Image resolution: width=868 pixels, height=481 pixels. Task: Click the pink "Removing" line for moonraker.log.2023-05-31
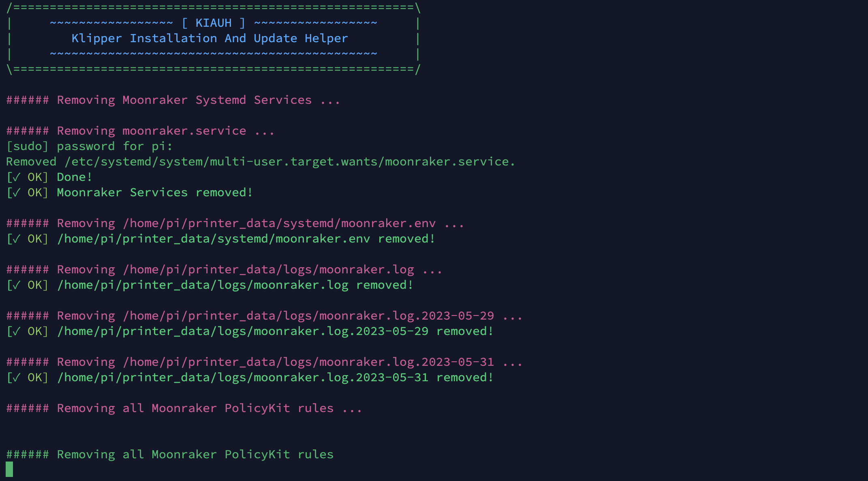click(x=264, y=362)
